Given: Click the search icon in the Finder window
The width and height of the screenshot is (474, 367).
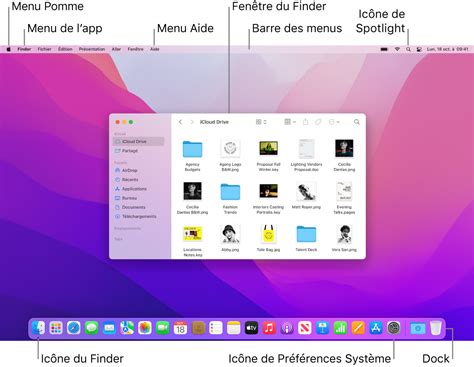Looking at the screenshot, I should [x=357, y=122].
